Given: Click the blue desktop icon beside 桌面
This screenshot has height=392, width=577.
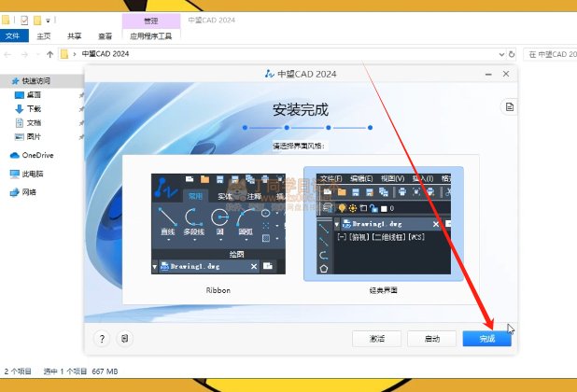Looking at the screenshot, I should click(x=19, y=95).
